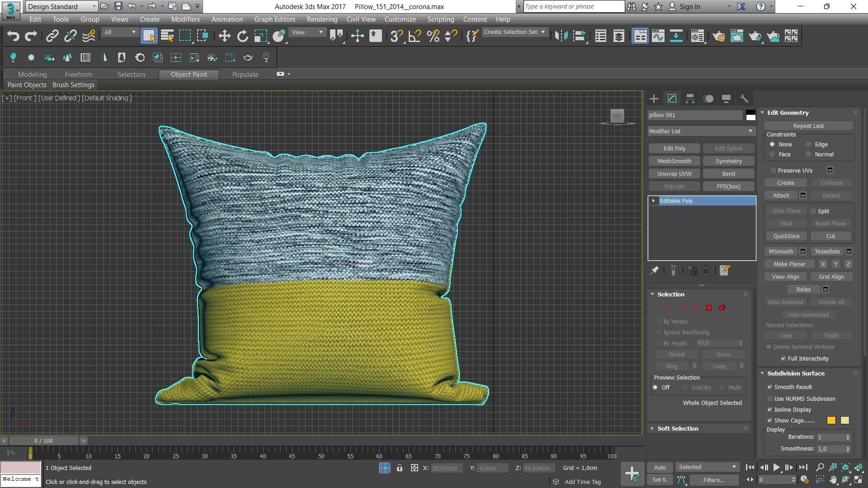Open the Create command panel tab
This screenshot has width=868, height=488.
pyautogui.click(x=654, y=99)
